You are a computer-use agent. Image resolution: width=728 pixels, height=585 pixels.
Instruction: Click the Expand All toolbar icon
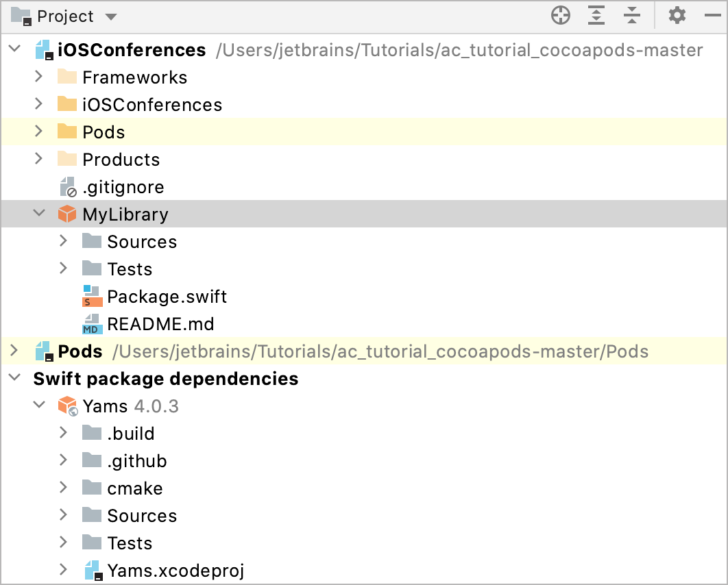596,16
